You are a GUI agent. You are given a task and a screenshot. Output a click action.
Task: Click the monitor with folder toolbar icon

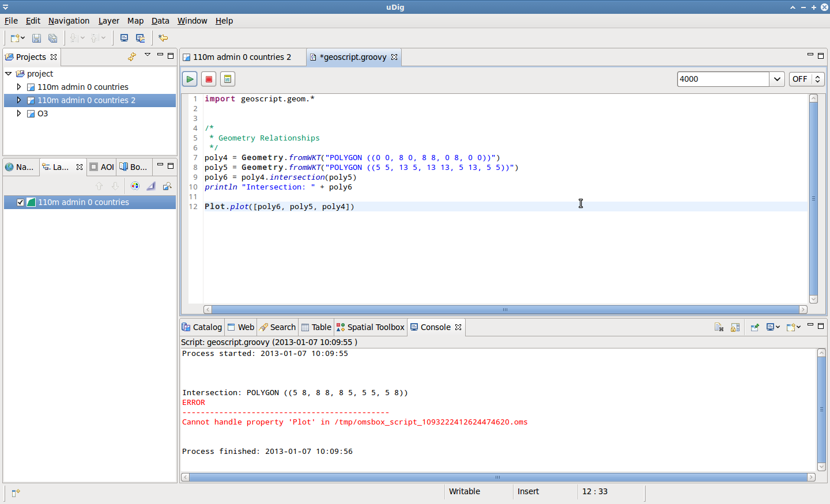click(x=140, y=38)
